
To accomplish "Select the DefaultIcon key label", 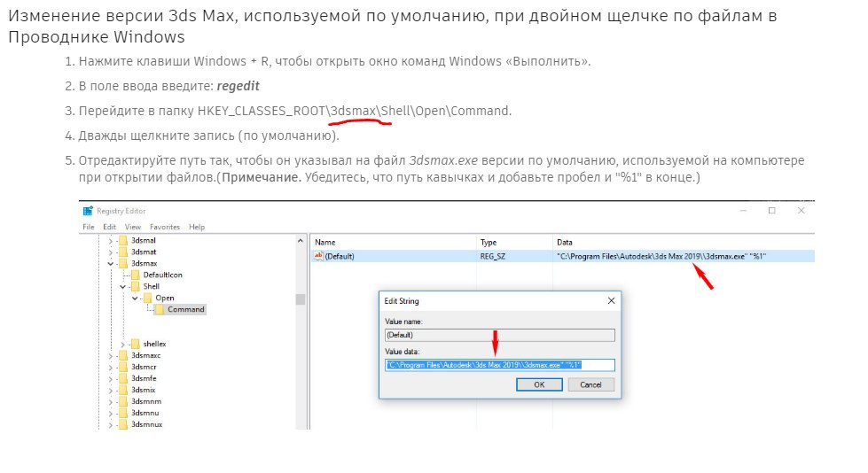I will (163, 275).
